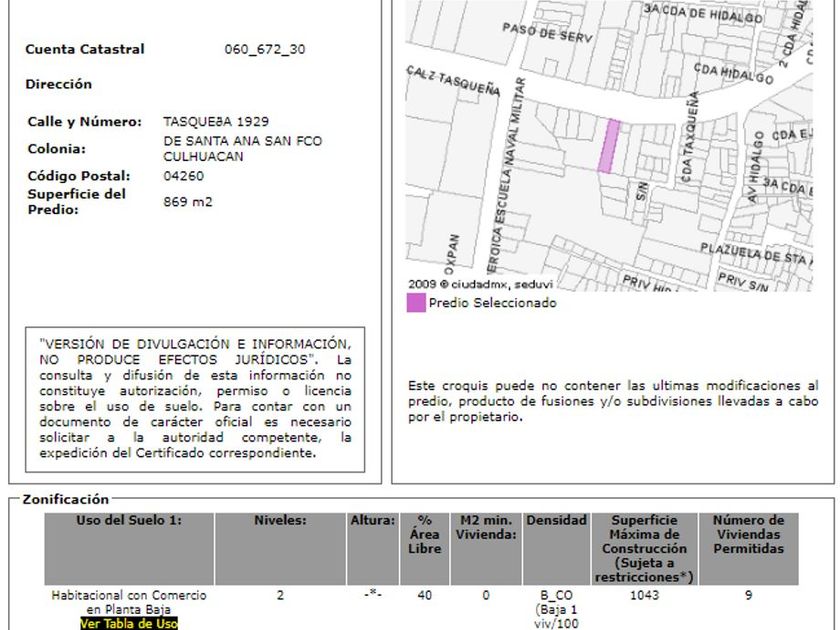840x630 pixels.
Task: Click the 'Superficie Máxima de Construcción' header
Action: tap(644, 549)
